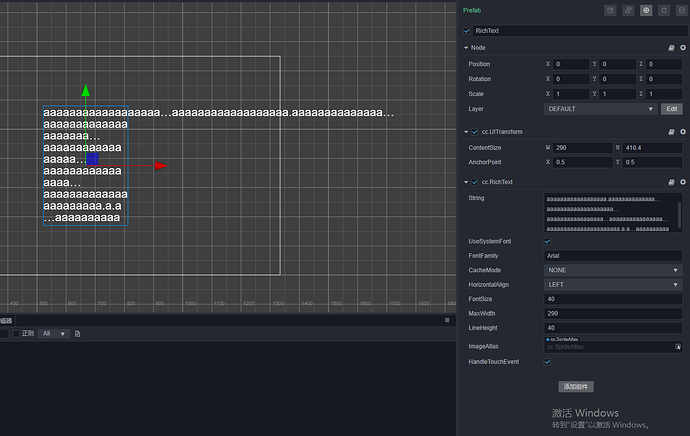Collapse the cc.UITransform section
The height and width of the screenshot is (436, 690).
[466, 132]
